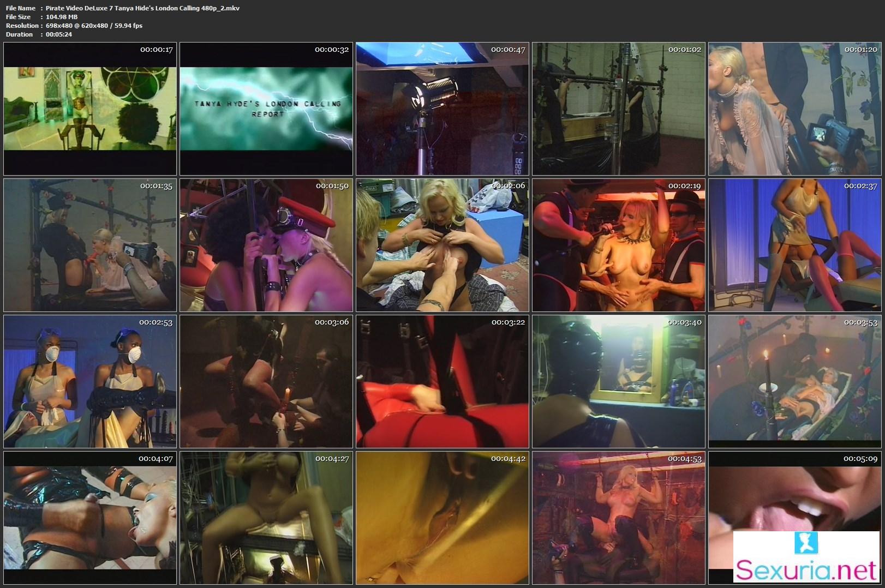
Task: Click the frame with timestamp 00:02:53
Action: [90, 381]
